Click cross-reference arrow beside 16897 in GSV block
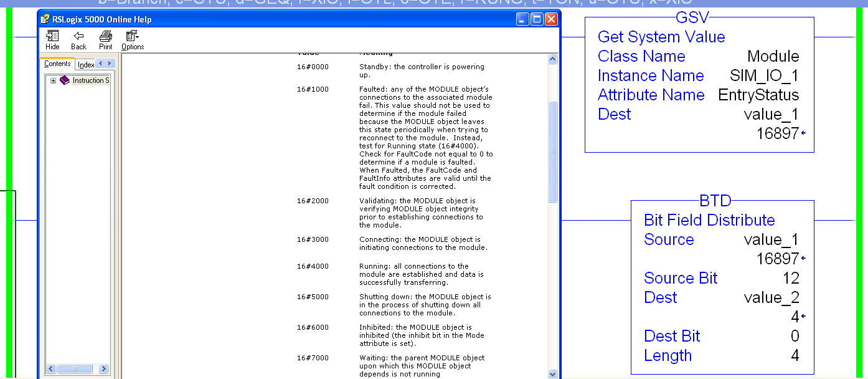Image resolution: width=868 pixels, height=379 pixels. pos(803,133)
